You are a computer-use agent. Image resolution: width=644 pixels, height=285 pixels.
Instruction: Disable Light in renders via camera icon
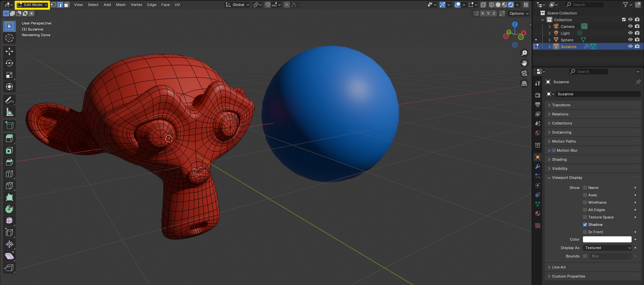tap(637, 33)
